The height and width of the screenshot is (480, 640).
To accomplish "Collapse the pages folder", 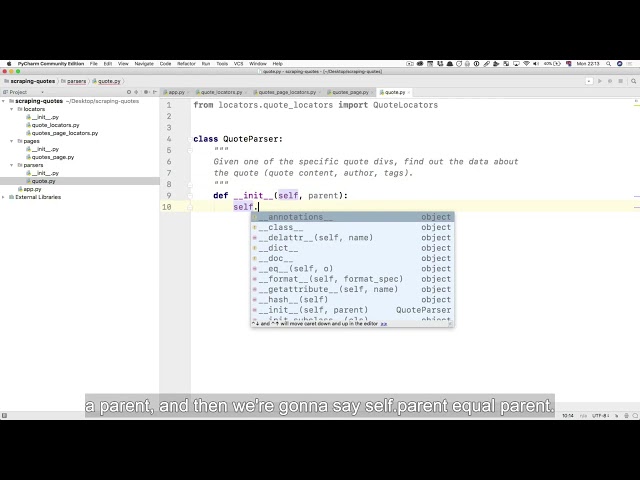I will pyautogui.click(x=11, y=141).
